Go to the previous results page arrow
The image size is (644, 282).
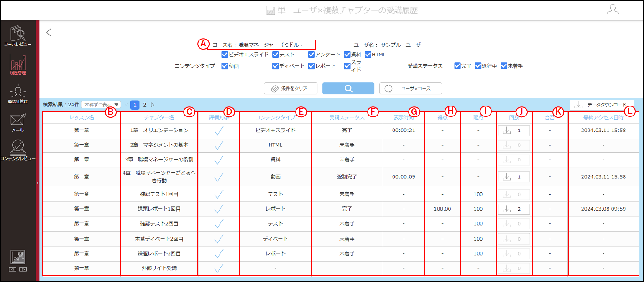pyautogui.click(x=126, y=105)
